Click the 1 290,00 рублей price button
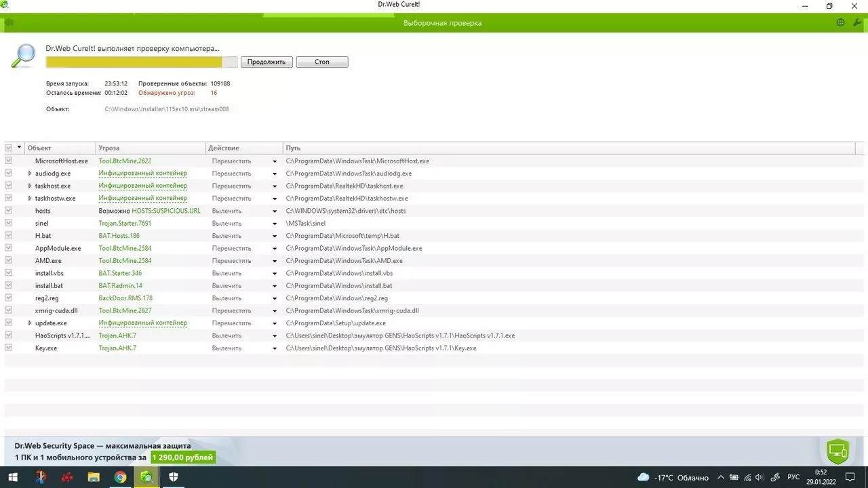 click(183, 457)
